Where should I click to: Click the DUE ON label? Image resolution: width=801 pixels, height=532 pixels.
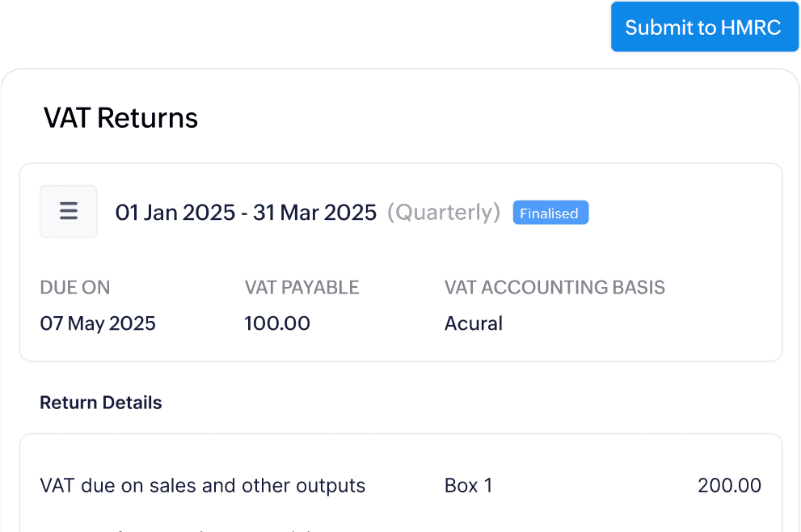[x=75, y=287]
